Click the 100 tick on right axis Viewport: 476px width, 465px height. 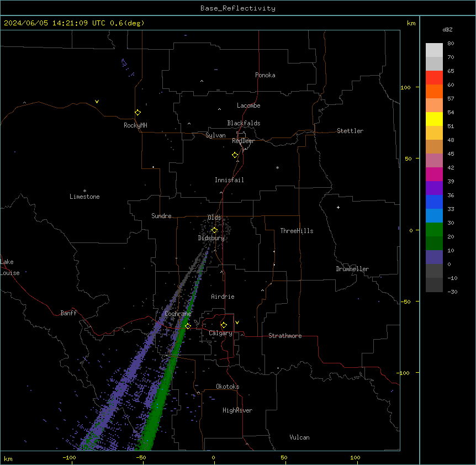pos(405,87)
